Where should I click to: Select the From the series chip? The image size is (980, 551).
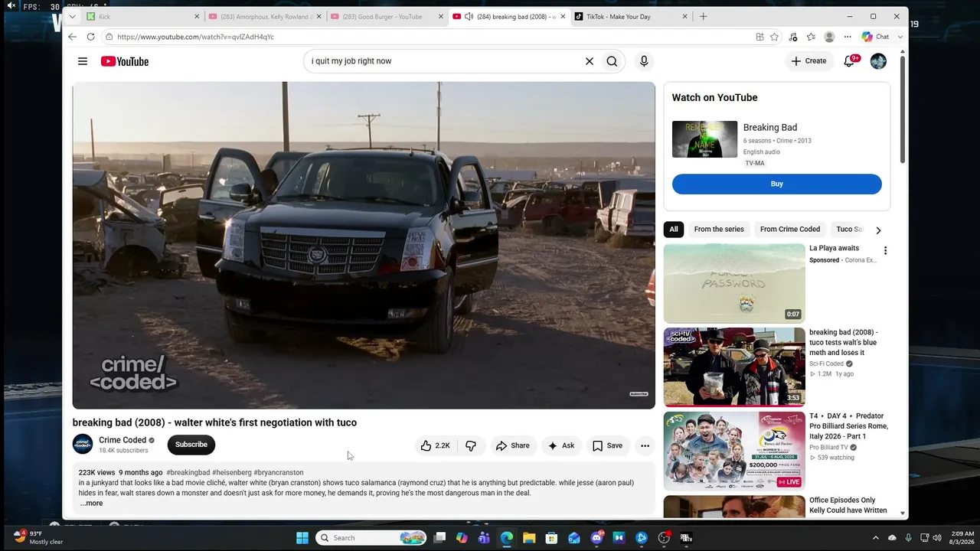tap(719, 230)
